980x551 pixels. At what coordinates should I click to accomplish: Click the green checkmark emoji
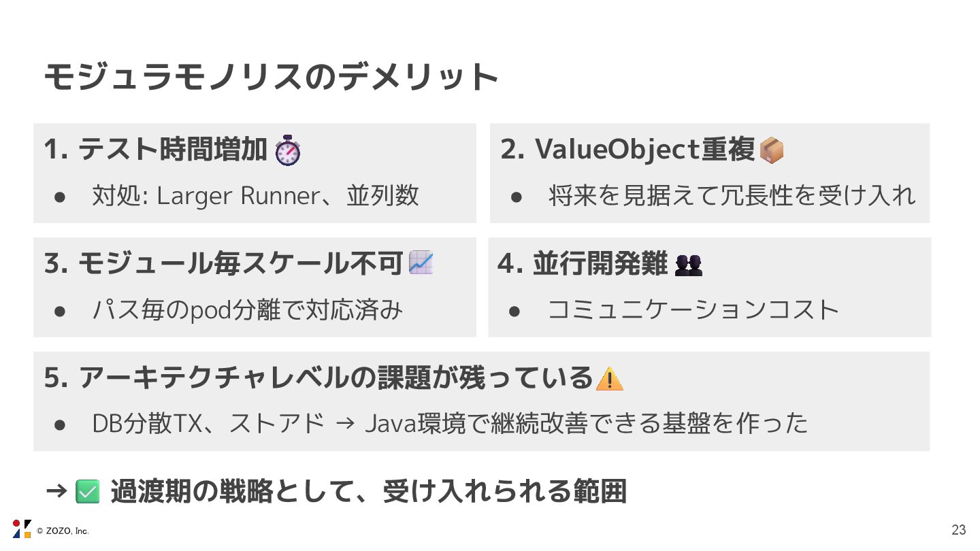87,491
